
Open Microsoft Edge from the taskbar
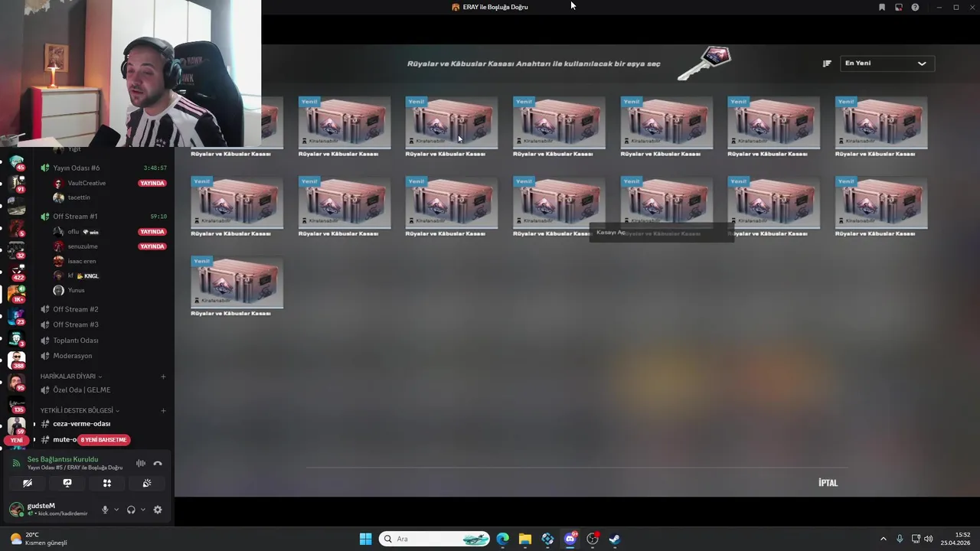[502, 539]
